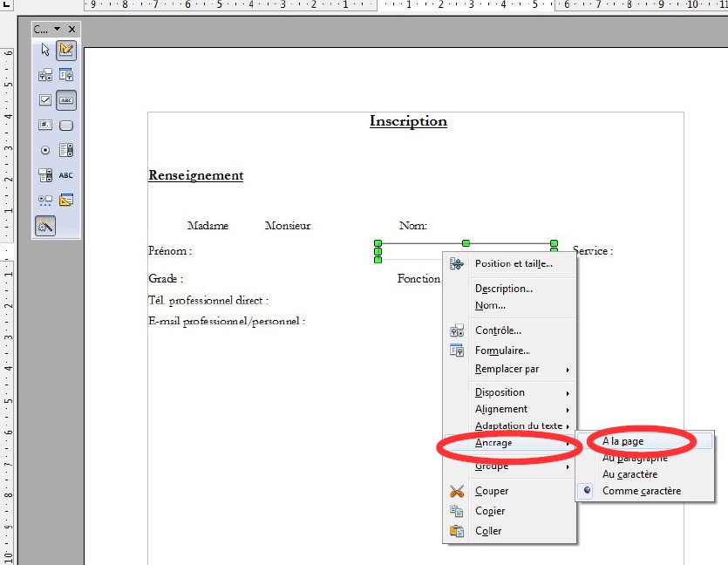
Task: Select the 'Comme caractère' anchor option
Action: pyautogui.click(x=641, y=491)
